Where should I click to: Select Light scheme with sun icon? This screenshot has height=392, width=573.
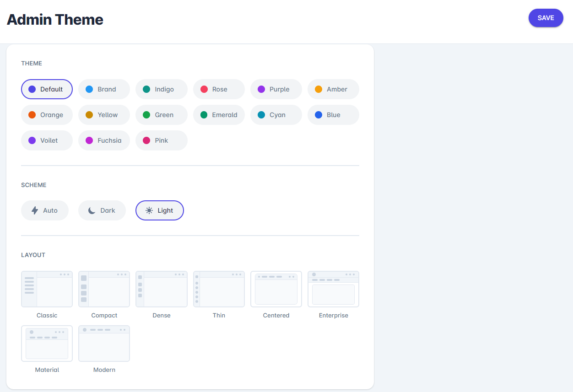pyautogui.click(x=160, y=210)
